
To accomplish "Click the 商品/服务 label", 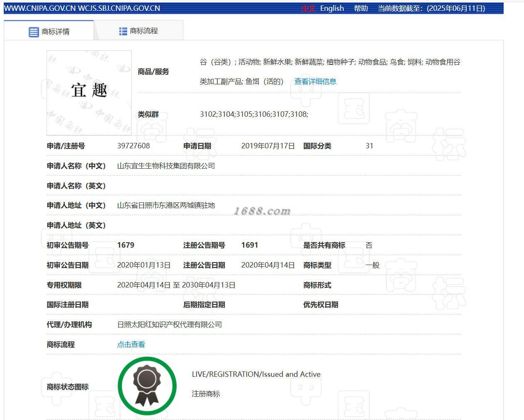I will click(153, 71).
